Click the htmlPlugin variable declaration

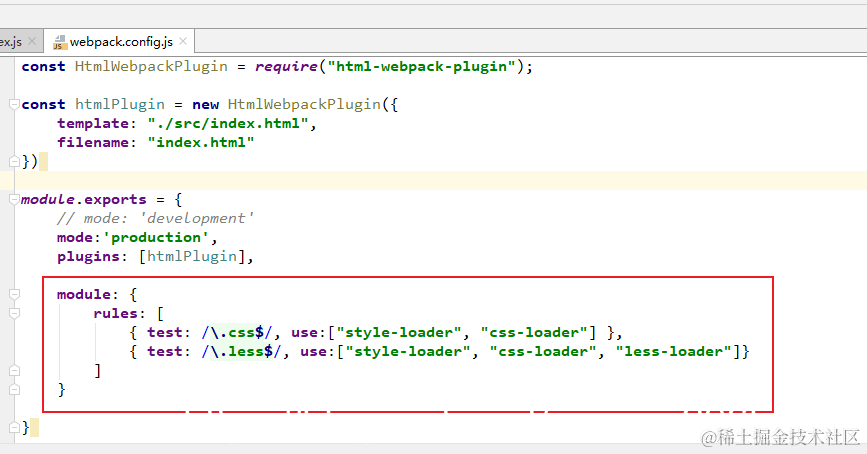pyautogui.click(x=120, y=105)
